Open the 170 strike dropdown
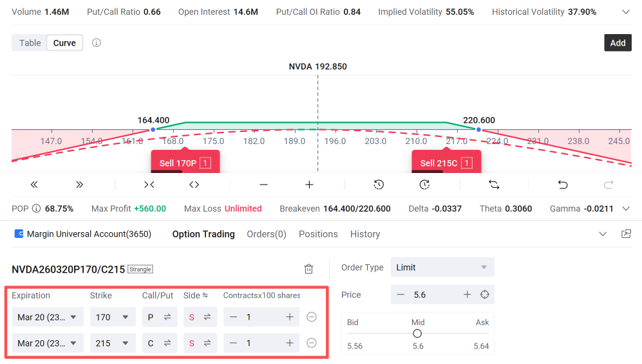Viewport: 642px width, 364px height. click(x=113, y=317)
